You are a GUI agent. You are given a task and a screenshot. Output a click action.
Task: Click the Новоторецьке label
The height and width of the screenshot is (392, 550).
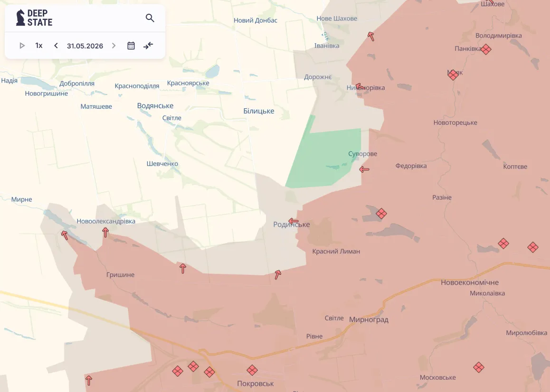pos(455,123)
